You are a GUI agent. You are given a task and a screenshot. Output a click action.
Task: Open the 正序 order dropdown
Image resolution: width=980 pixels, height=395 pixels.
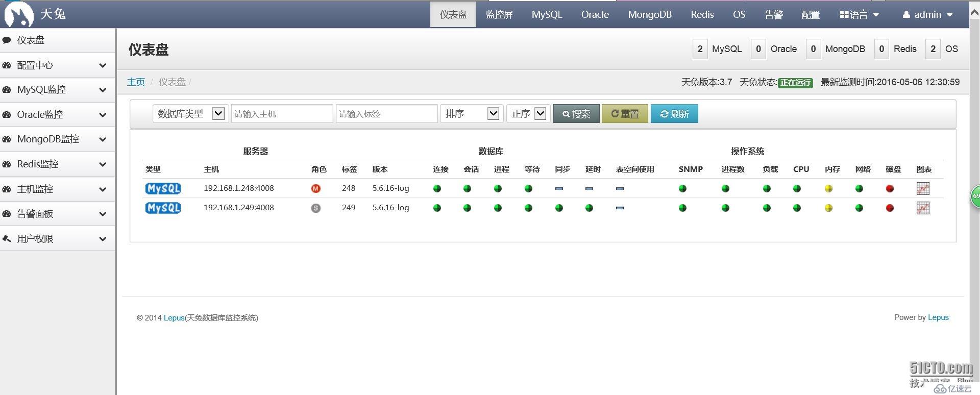528,113
